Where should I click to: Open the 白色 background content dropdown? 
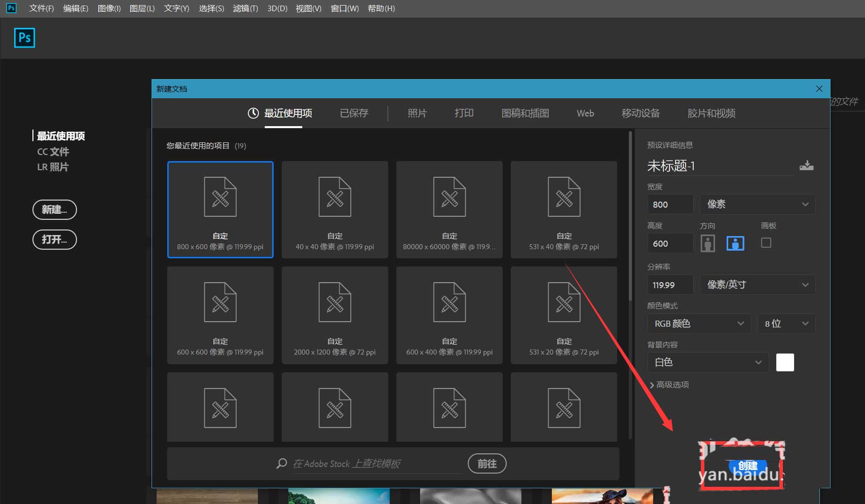pos(708,362)
